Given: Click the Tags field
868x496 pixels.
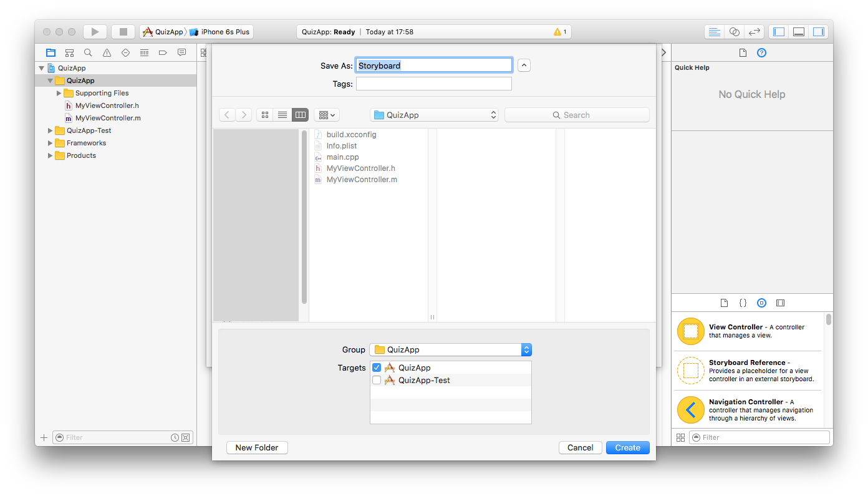Looking at the screenshot, I should click(434, 84).
